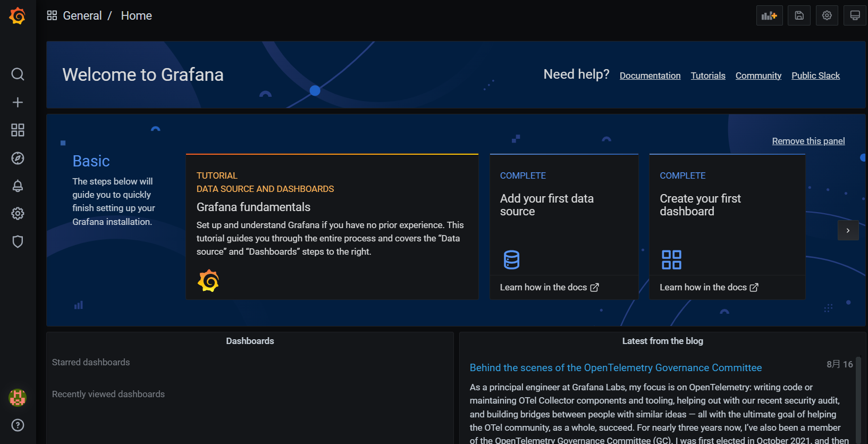This screenshot has height=444, width=868.
Task: Open the Explore compass icon
Action: (18, 158)
